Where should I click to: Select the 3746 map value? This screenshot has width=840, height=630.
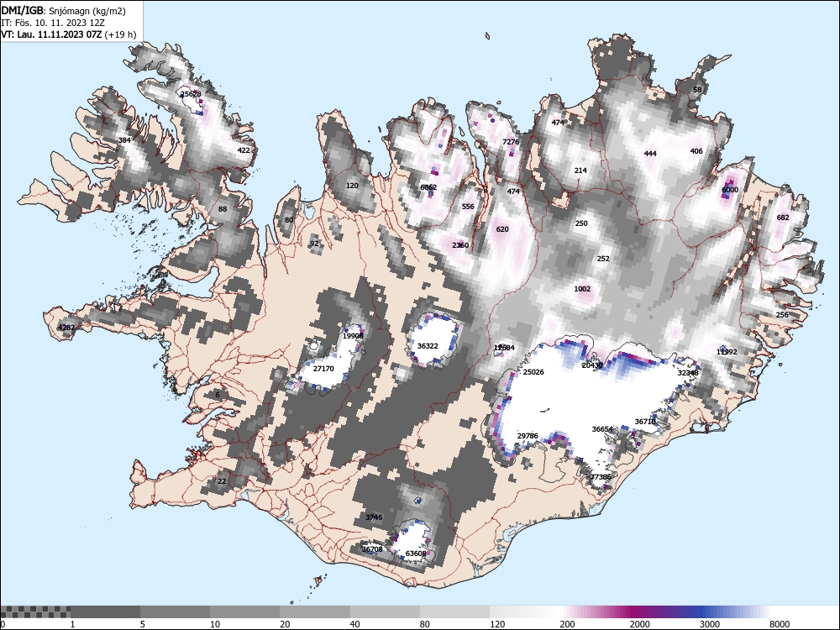pos(374,517)
